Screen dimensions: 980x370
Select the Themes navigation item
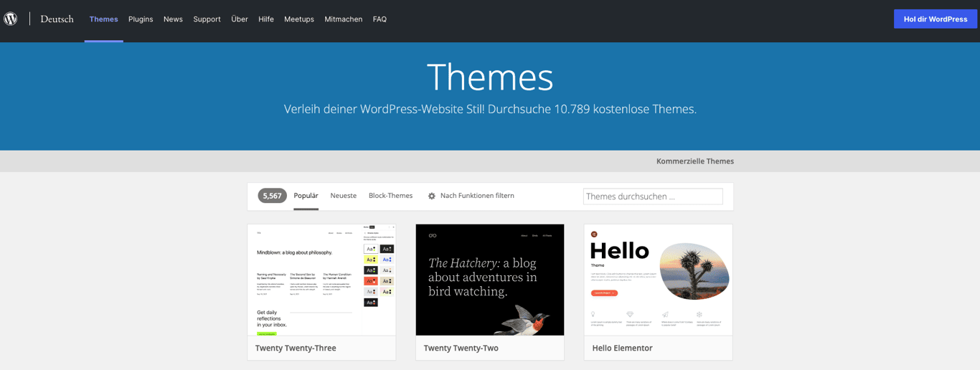103,19
